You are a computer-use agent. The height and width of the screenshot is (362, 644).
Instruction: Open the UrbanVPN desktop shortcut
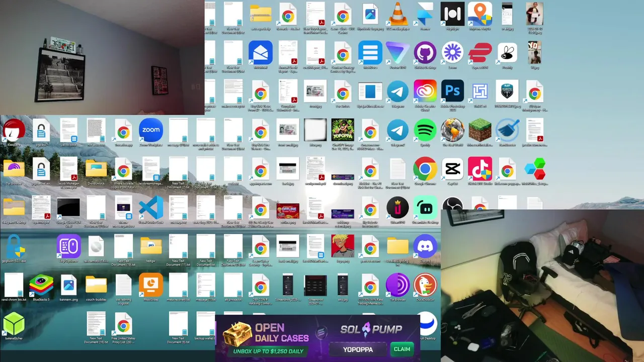coord(397,208)
